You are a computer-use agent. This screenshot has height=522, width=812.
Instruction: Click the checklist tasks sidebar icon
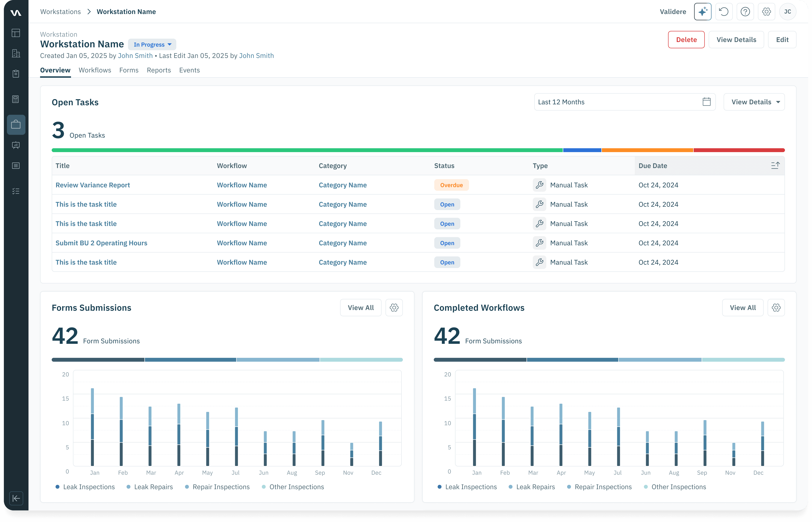tap(16, 191)
